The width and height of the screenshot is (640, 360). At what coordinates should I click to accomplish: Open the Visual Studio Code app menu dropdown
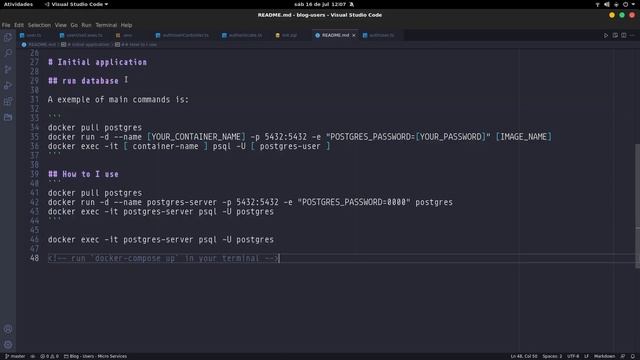pos(76,4)
